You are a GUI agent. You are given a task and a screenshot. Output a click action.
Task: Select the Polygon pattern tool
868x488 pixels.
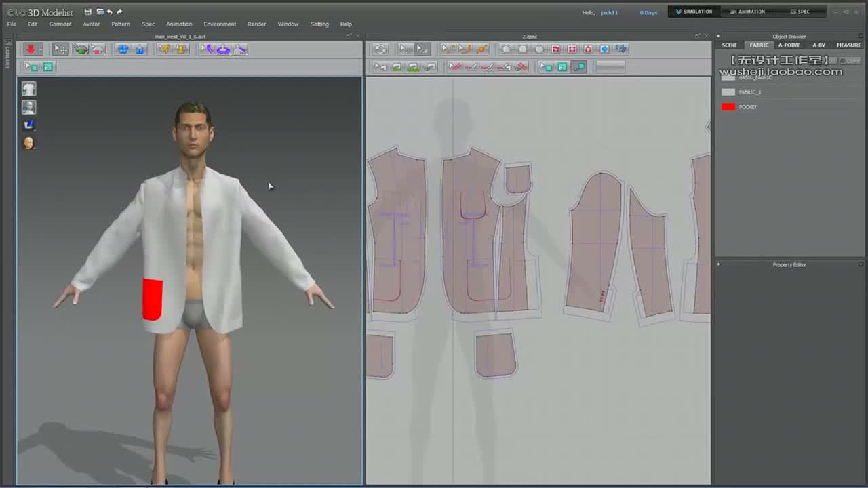(x=506, y=49)
